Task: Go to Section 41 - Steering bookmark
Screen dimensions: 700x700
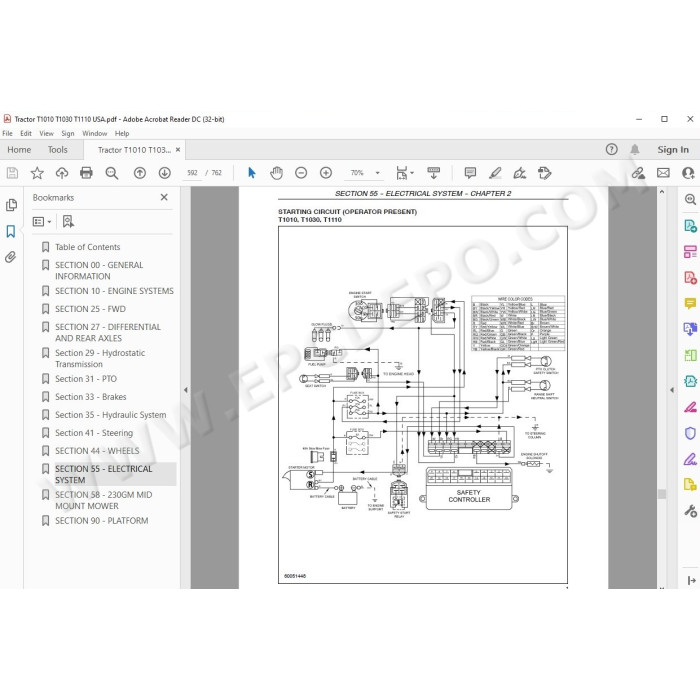Action: pos(94,433)
